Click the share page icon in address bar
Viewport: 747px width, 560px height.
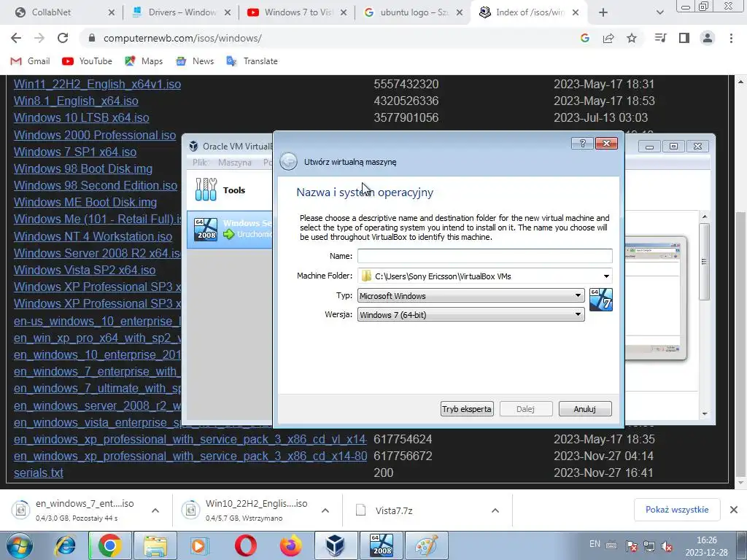pos(608,38)
